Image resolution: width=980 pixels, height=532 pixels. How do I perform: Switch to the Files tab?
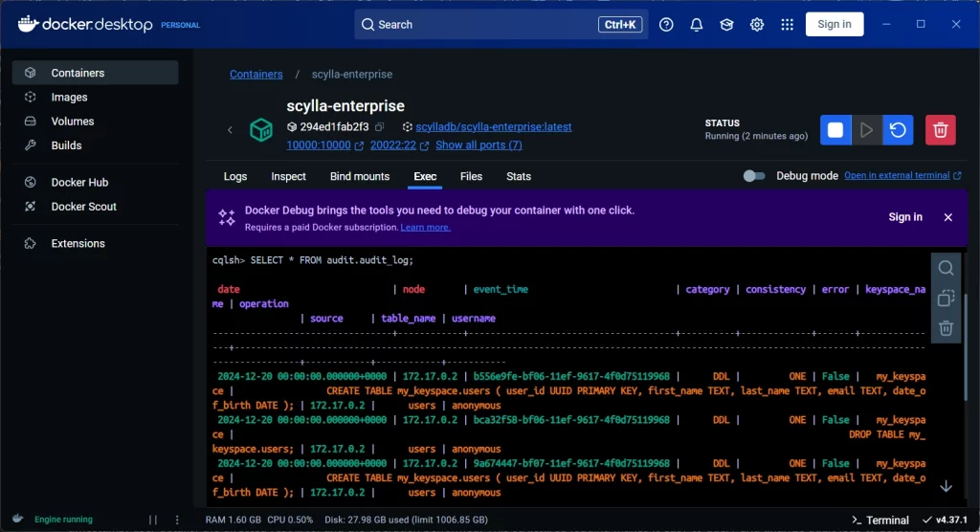tap(471, 176)
